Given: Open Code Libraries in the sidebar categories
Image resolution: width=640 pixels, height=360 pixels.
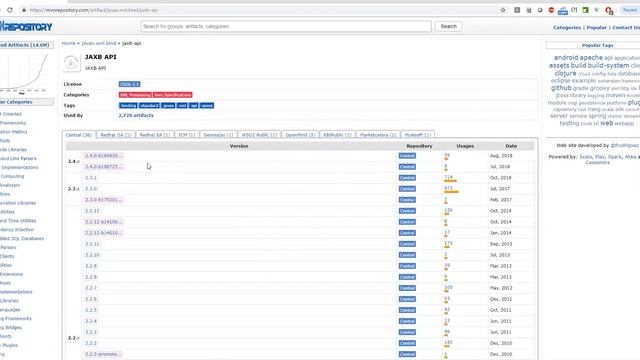Looking at the screenshot, I should [x=13, y=150].
